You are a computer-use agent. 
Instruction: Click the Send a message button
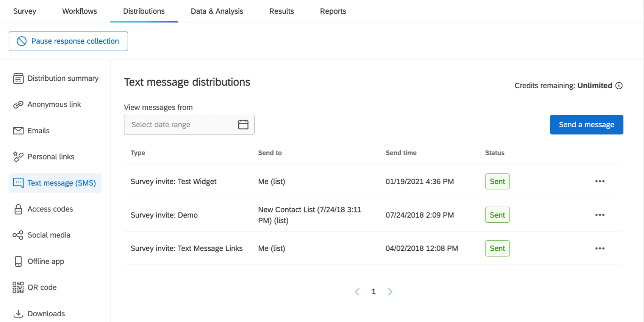tap(586, 125)
